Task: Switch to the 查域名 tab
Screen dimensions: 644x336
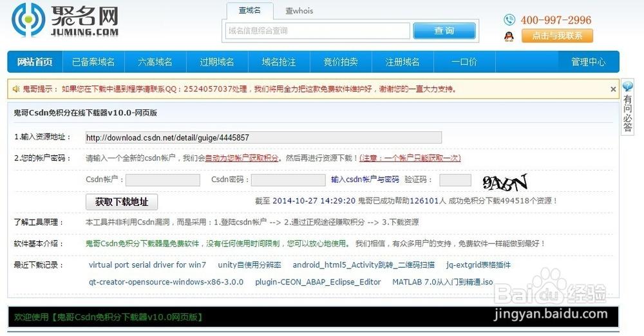Action: click(x=250, y=10)
